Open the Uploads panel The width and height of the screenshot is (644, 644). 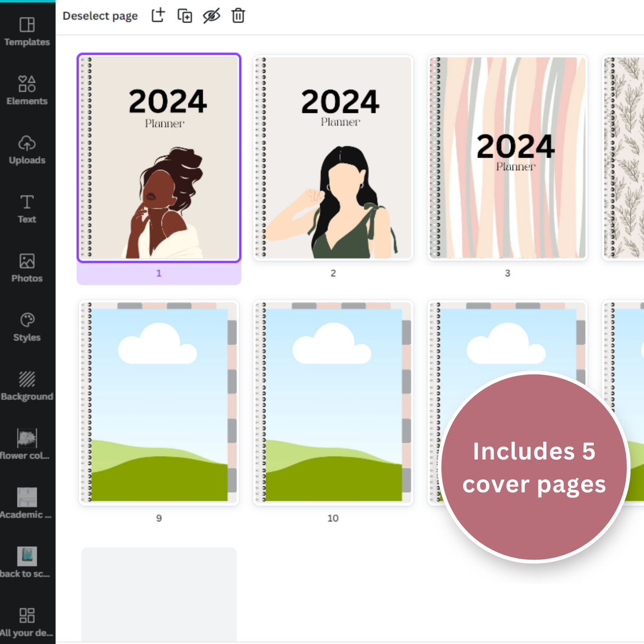coord(27,149)
